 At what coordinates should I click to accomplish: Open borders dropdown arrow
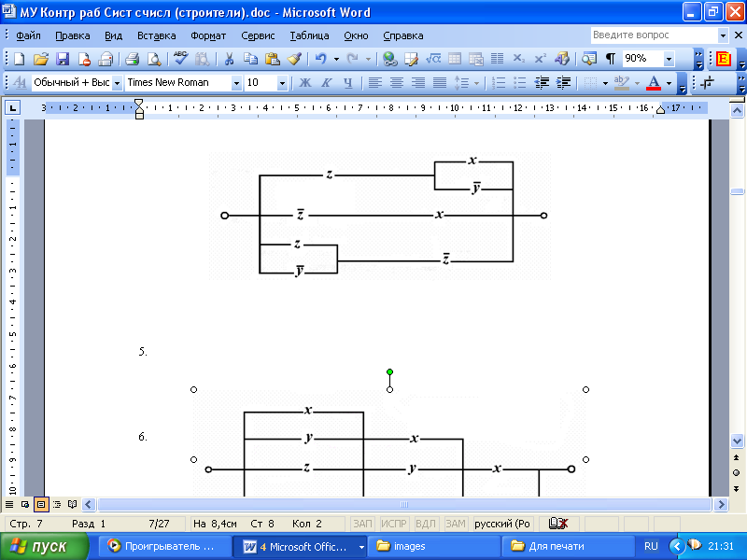(x=605, y=83)
